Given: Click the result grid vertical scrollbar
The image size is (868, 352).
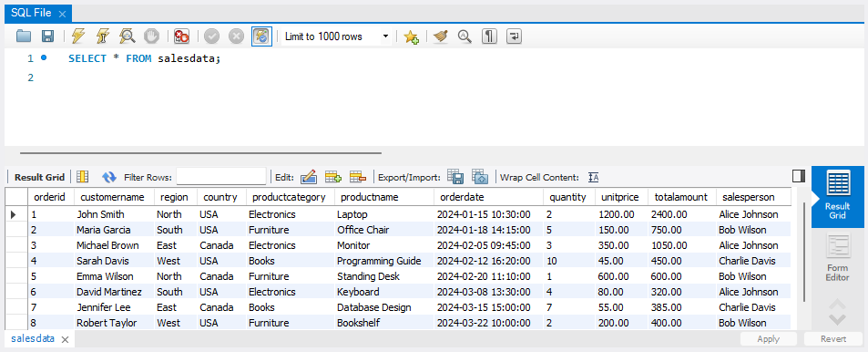Looking at the screenshot, I should click(x=804, y=253).
